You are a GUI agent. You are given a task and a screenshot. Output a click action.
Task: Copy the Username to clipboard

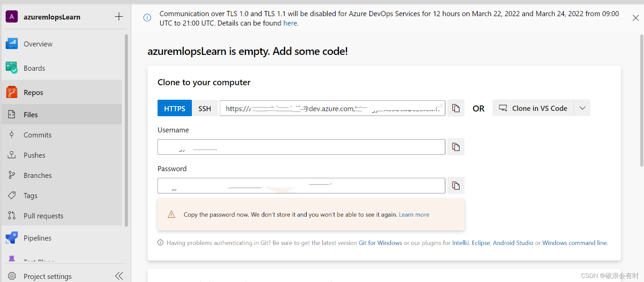pos(456,147)
